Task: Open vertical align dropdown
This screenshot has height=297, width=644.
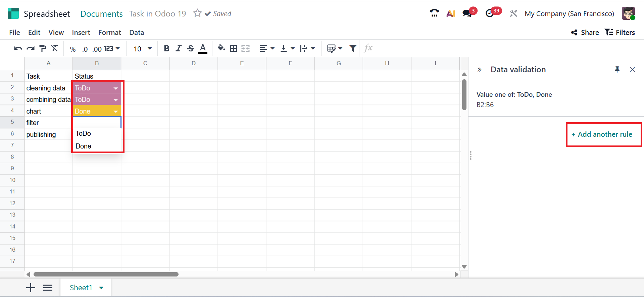Action: [287, 48]
